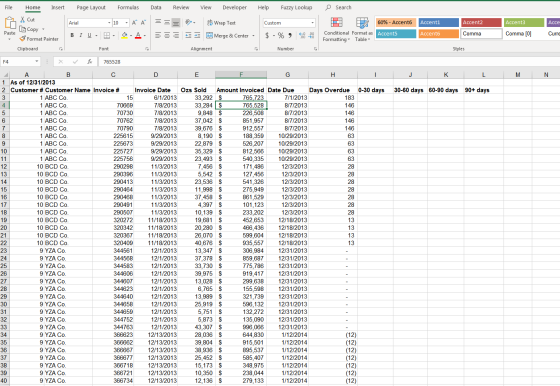
Task: Toggle Wrap Text
Action: click(221, 23)
